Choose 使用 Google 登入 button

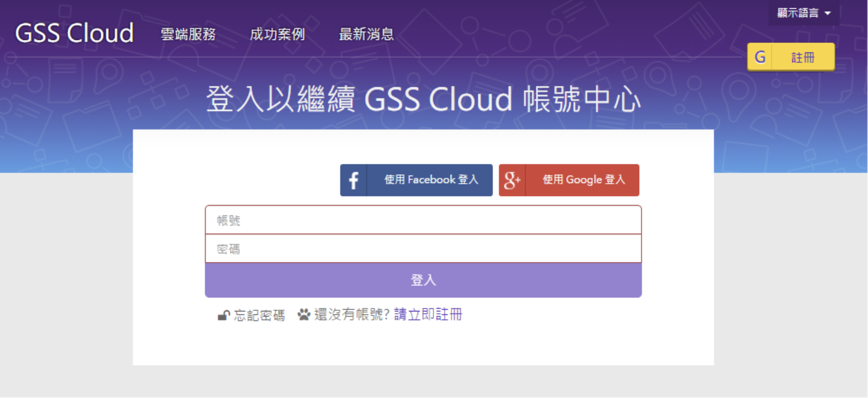click(x=583, y=180)
